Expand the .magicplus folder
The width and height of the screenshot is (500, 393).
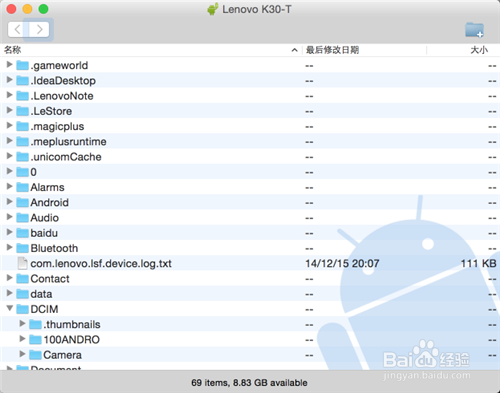(x=10, y=125)
